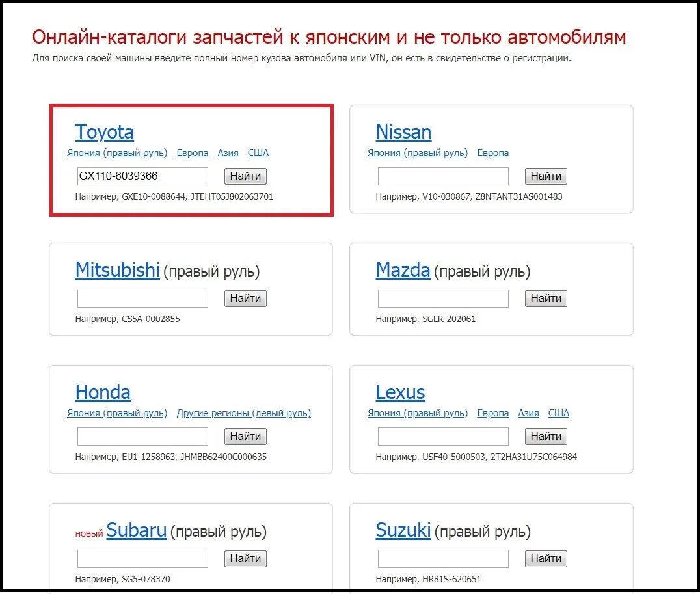
Task: Click Найти button in Mitsubishi card
Action: [x=245, y=299]
